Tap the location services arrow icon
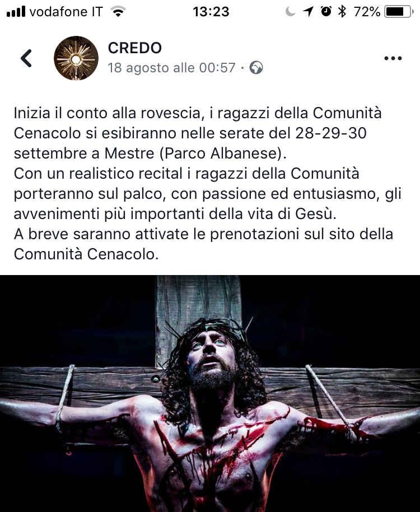Image resolution: width=420 pixels, height=512 pixels. coord(308,12)
